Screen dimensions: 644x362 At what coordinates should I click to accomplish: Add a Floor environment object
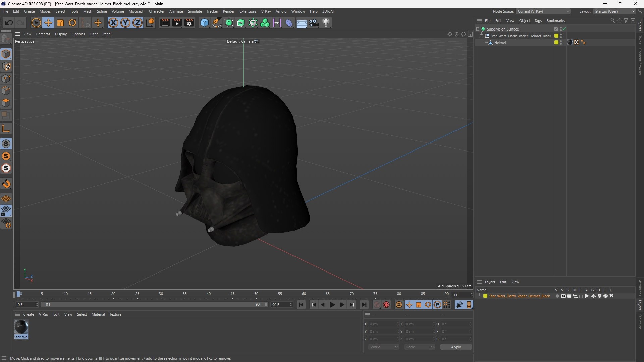pyautogui.click(x=301, y=23)
